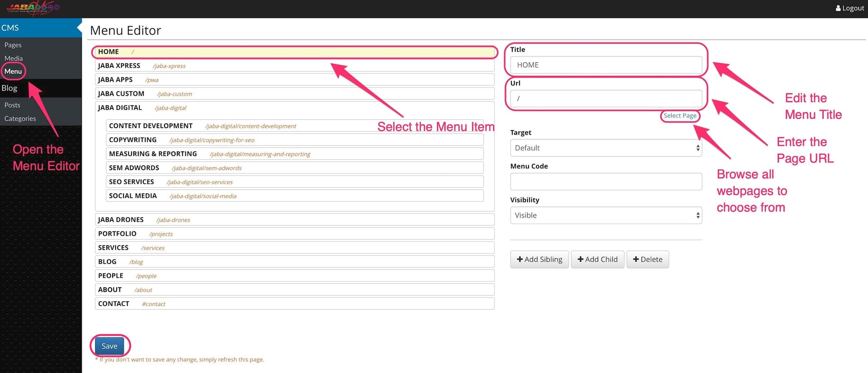Screen dimensions: 868x373
Task: Click the Url input field
Action: (x=606, y=98)
